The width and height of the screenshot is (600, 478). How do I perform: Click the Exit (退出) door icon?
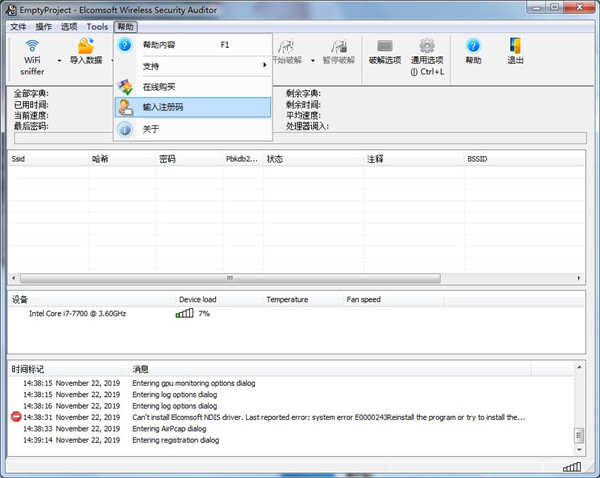[515, 46]
